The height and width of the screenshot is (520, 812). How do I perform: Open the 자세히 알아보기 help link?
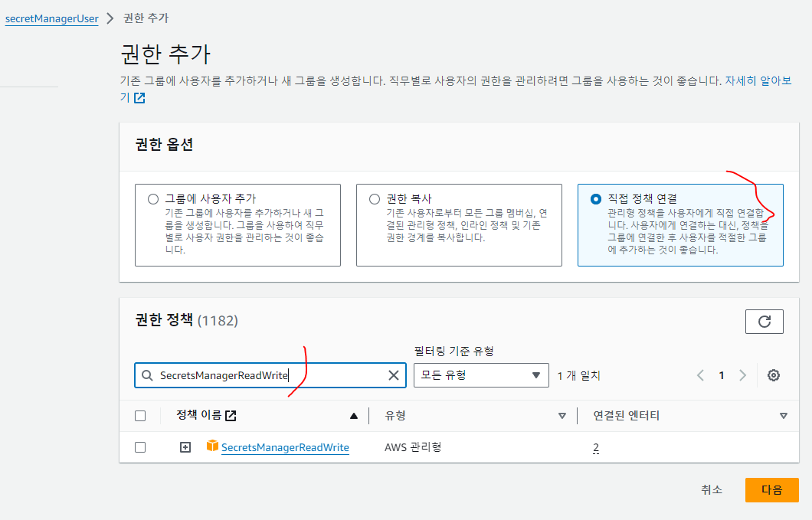[x=758, y=81]
